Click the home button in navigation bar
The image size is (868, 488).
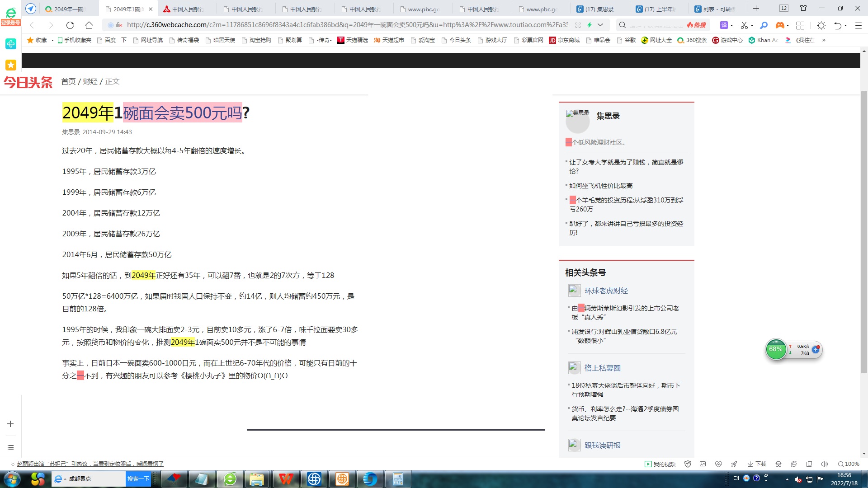coord(89,25)
